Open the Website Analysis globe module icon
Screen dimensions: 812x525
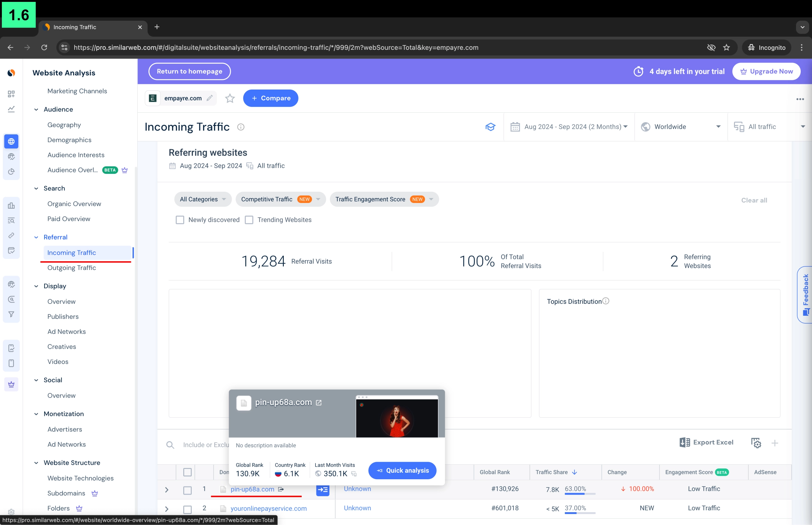[11, 141]
